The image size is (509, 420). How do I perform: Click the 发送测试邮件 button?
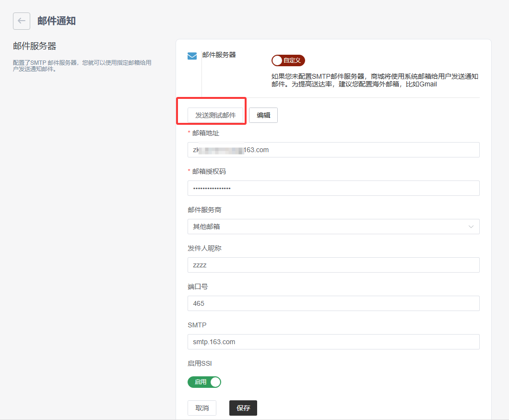point(215,115)
